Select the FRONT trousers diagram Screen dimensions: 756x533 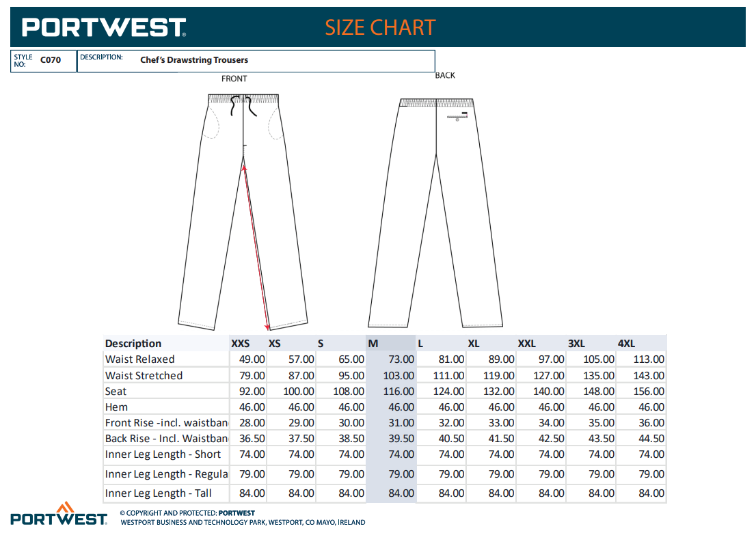click(x=243, y=212)
